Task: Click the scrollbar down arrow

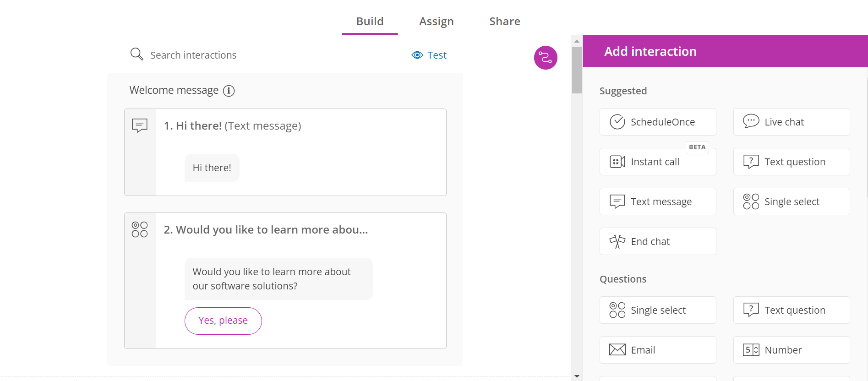Action: 577,376
